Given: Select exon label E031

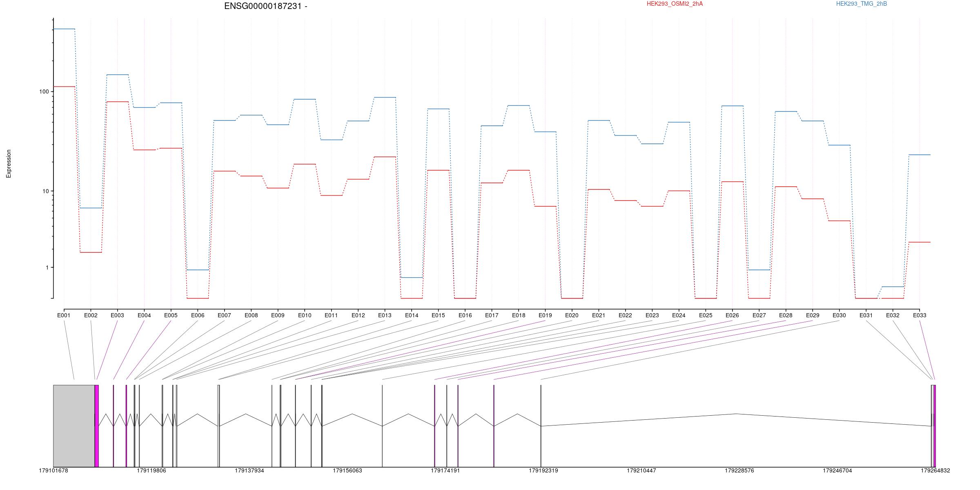Looking at the screenshot, I should [866, 315].
